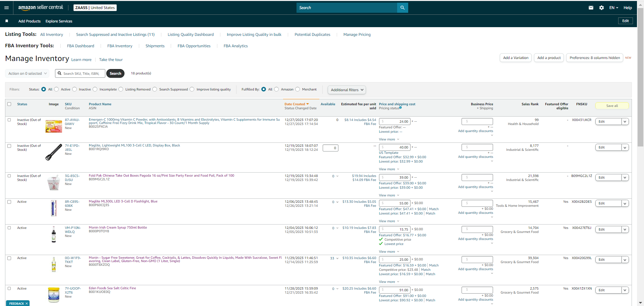Click the ZAASS | United States account selector
The image size is (644, 306).
point(95,8)
